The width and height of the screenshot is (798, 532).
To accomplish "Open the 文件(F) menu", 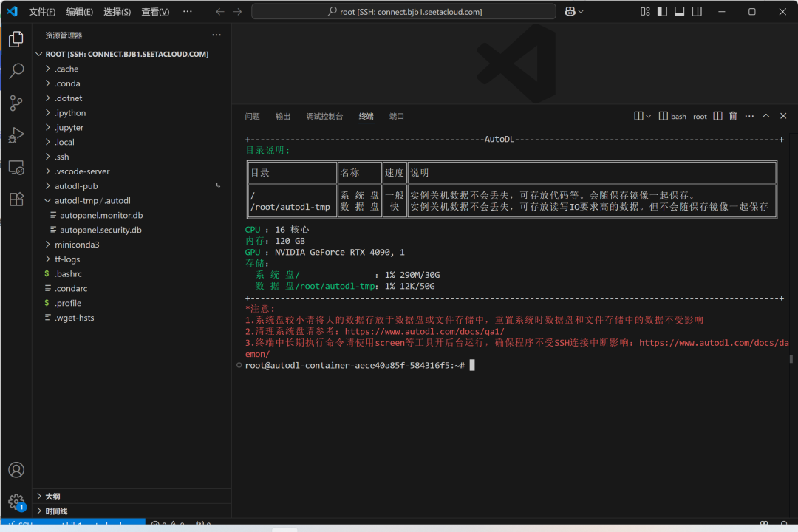I will coord(41,11).
